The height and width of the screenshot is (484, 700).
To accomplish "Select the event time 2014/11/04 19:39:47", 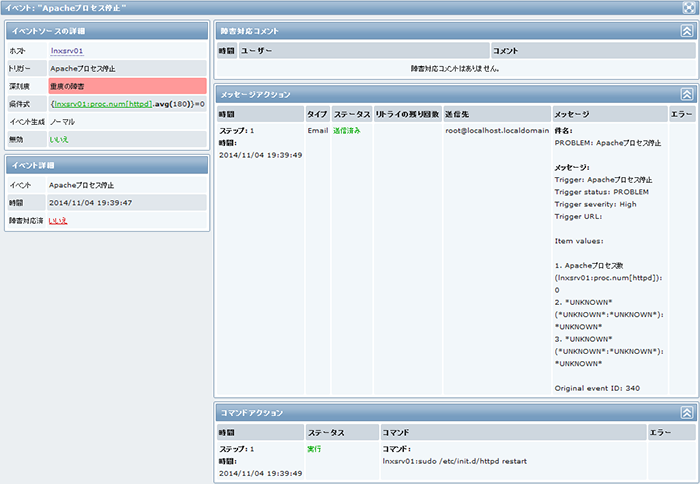I will pyautogui.click(x=91, y=203).
